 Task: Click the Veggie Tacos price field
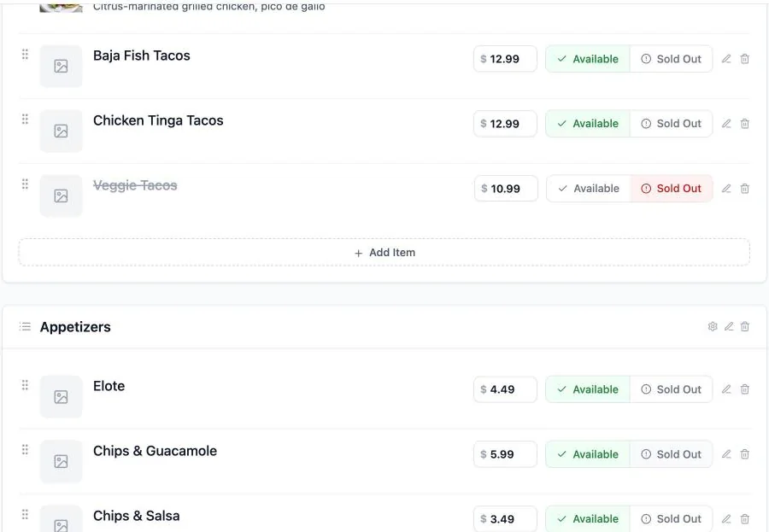505,188
